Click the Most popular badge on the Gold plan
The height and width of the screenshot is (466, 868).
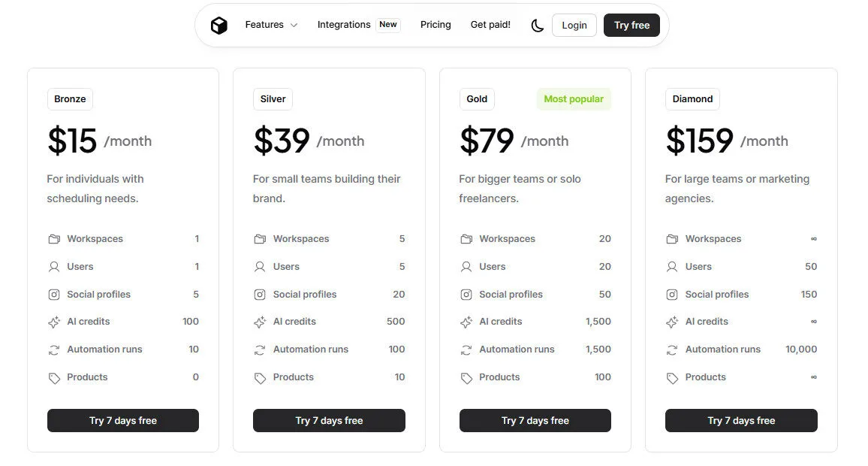click(574, 99)
